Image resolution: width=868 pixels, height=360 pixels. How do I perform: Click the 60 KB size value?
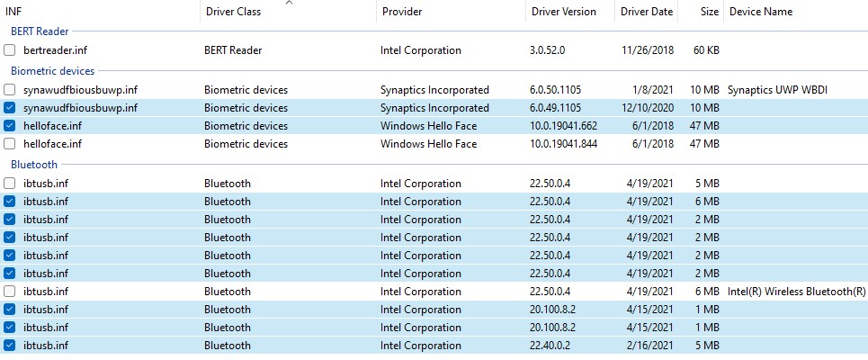706,50
